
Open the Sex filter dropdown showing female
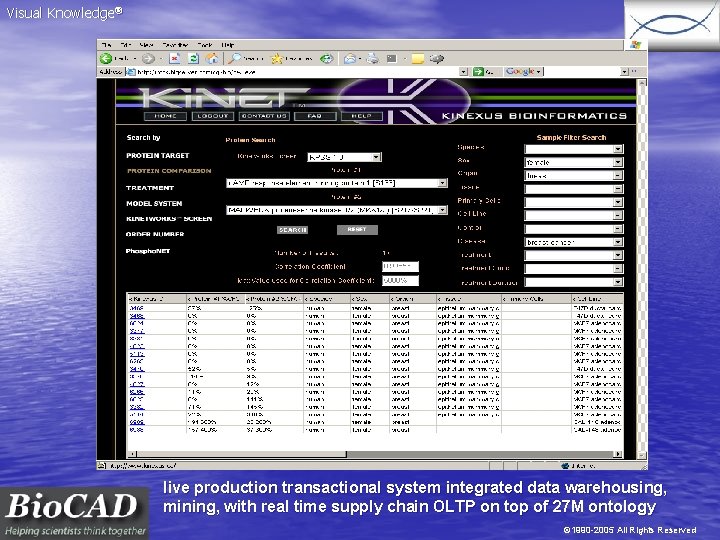[x=574, y=162]
